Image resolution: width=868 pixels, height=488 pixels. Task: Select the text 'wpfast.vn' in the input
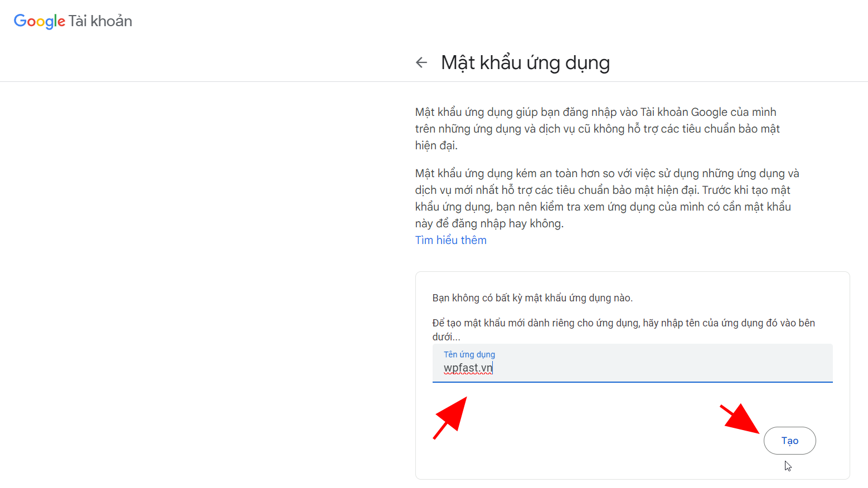467,368
